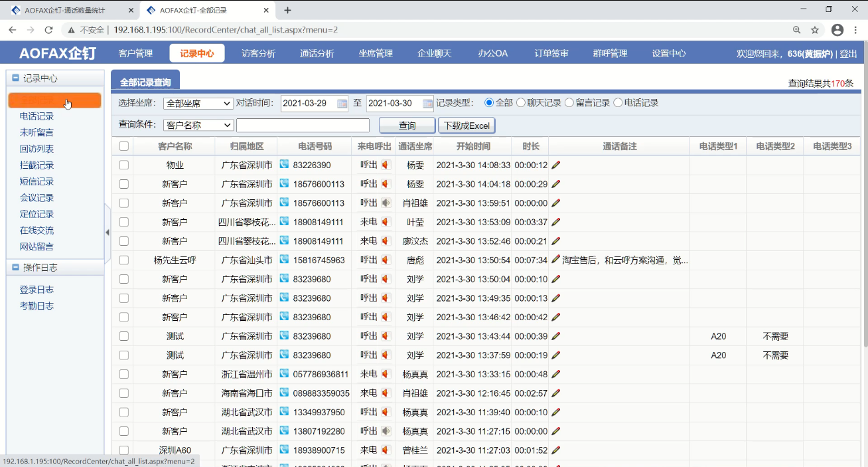Click pencil icon on 物业 record row
The image size is (868, 467).
tap(555, 165)
